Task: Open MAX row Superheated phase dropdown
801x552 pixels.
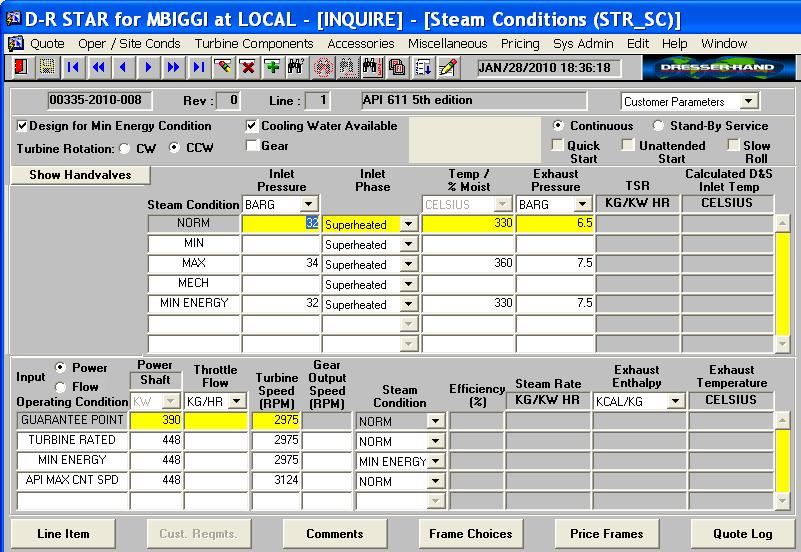Action: point(408,264)
